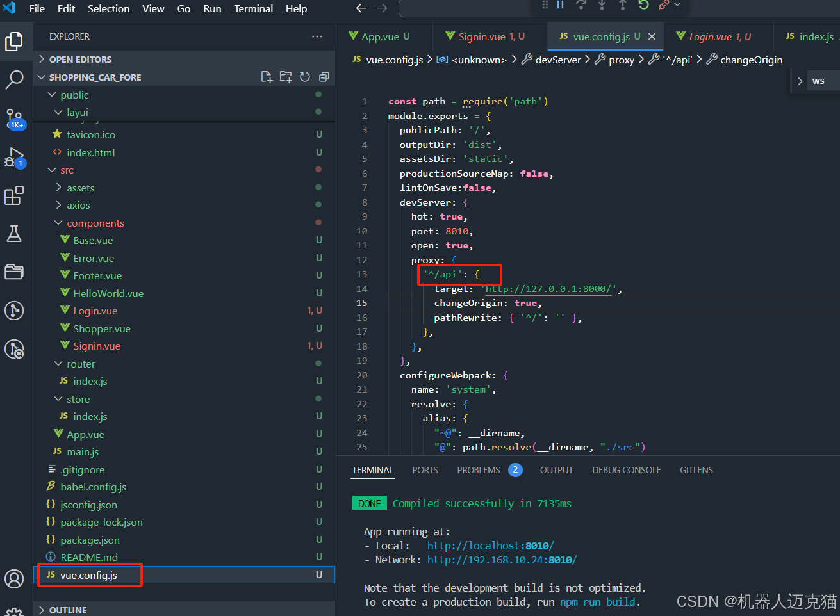Open Source Control view with 1K+ badge
Viewport: 840px width, 616px height.
[14, 118]
